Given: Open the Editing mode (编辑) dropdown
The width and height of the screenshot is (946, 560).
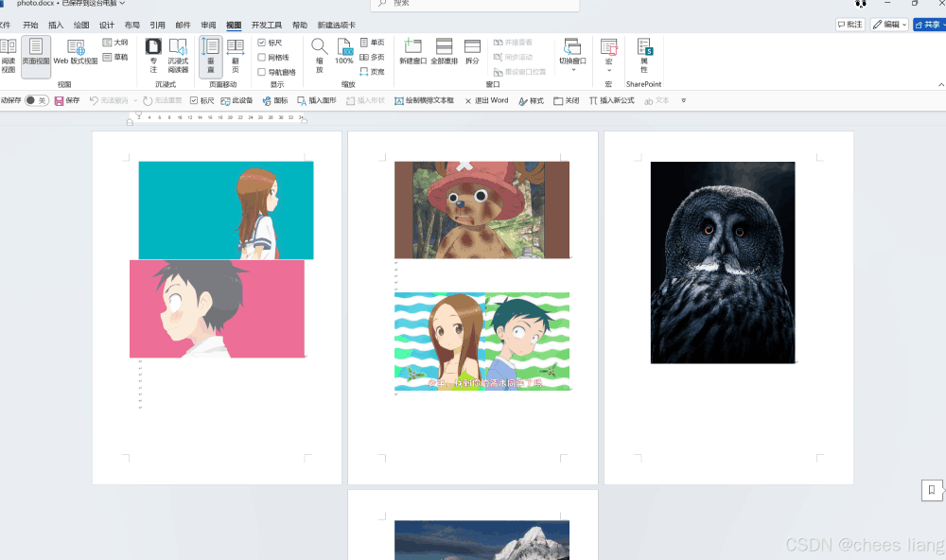Looking at the screenshot, I should click(x=889, y=25).
